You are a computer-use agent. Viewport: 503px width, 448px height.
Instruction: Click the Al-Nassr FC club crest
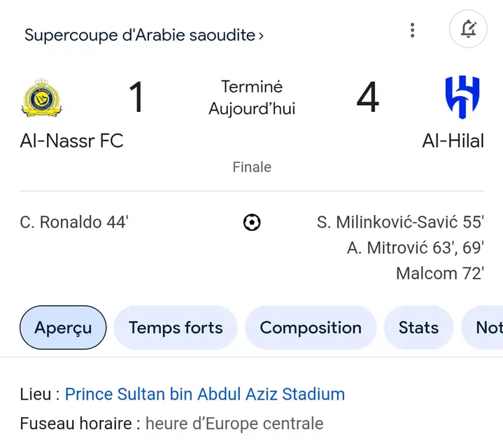(x=42, y=97)
